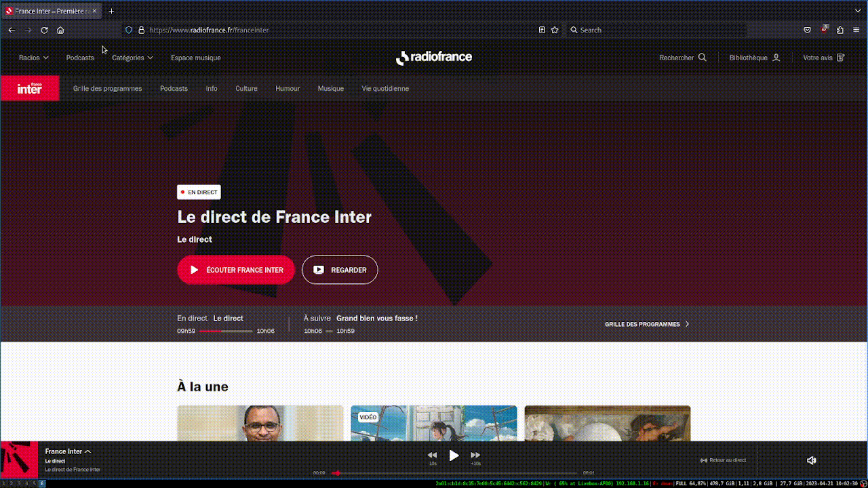The width and height of the screenshot is (868, 488).
Task: Click Retour au direct in player
Action: pos(723,460)
